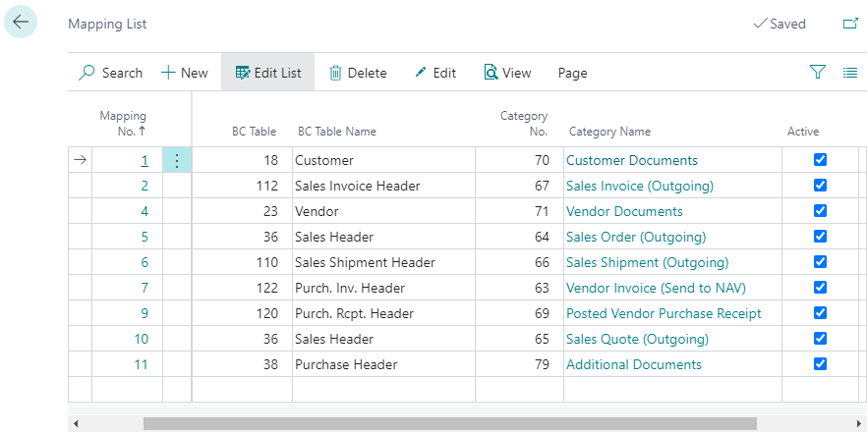Select the Purch. Inv. Header cell
868x434 pixels.
(350, 288)
